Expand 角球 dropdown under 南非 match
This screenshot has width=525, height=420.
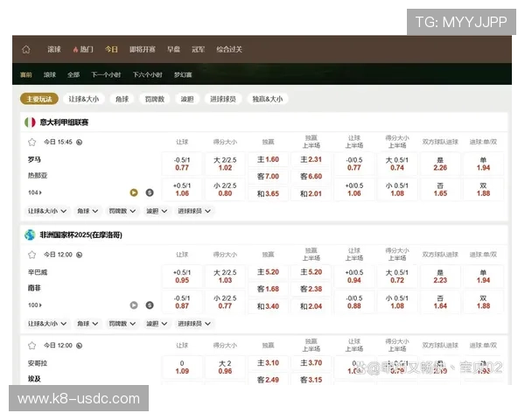click(x=87, y=324)
